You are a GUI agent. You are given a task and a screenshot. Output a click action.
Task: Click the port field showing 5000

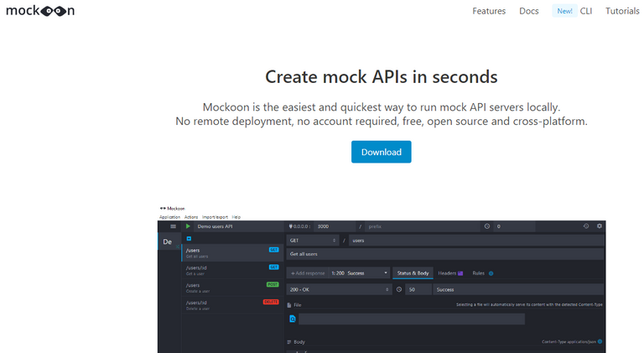[335, 226]
